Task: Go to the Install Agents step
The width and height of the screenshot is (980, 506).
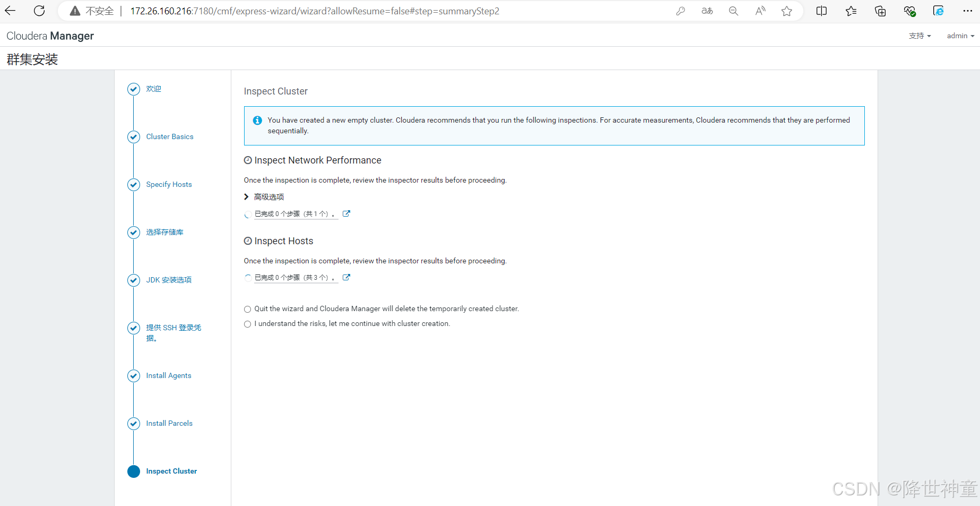Action: [169, 375]
